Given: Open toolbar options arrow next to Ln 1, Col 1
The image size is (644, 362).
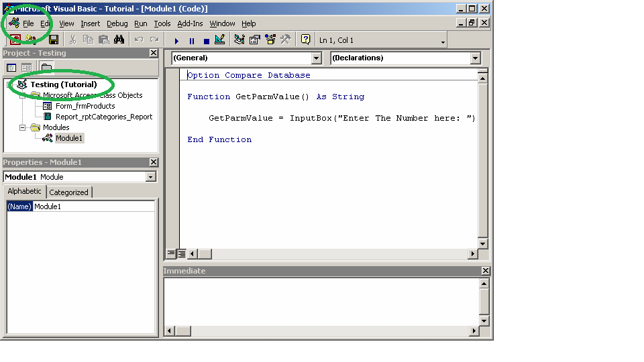Looking at the screenshot, I should 443,42.
